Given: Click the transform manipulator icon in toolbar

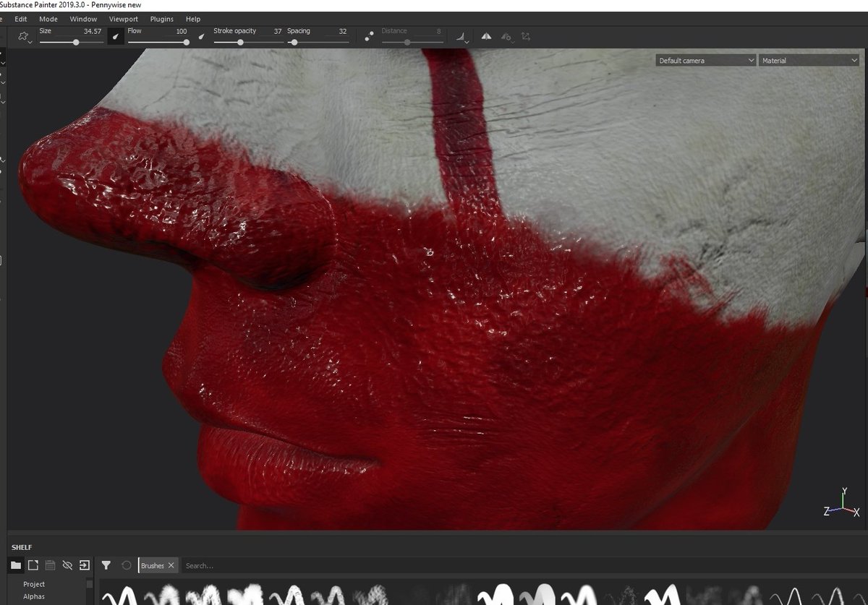Looking at the screenshot, I should pyautogui.click(x=527, y=36).
